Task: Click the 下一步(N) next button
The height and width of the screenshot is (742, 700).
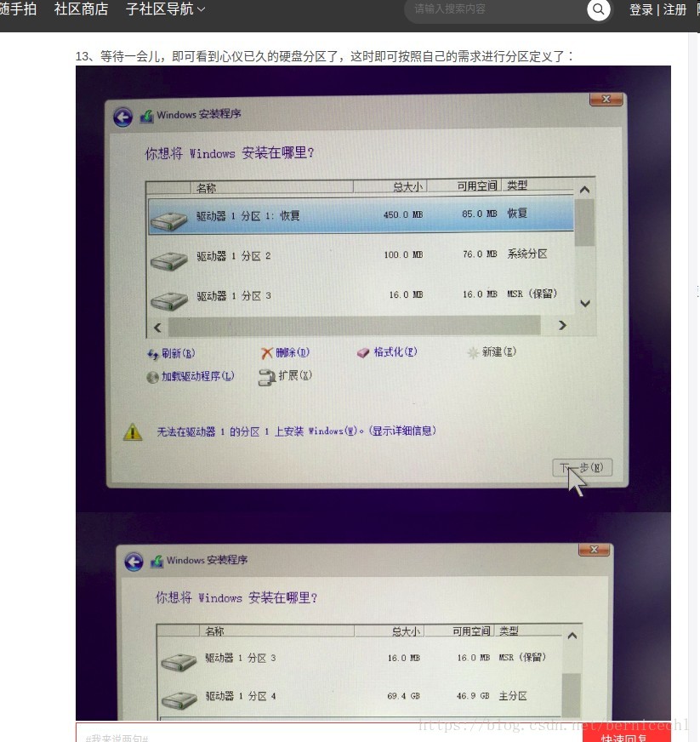Action: coord(583,467)
